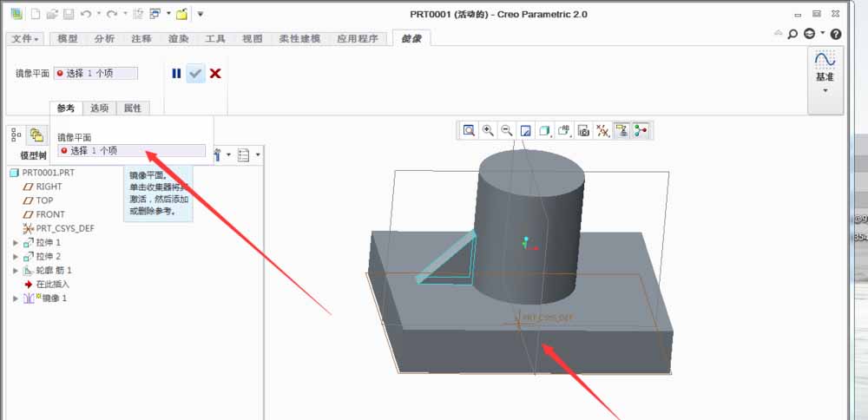
Task: Click the View Manager camera icon
Action: [583, 130]
